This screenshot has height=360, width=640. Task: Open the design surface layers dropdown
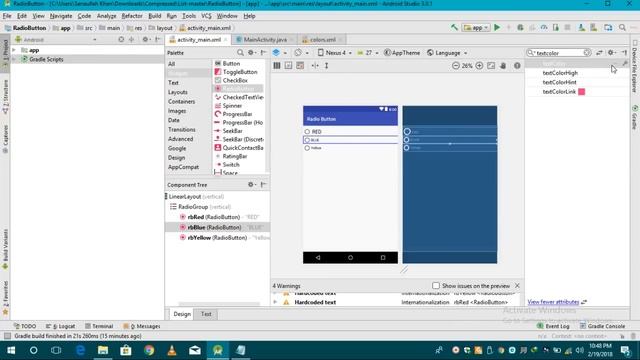pyautogui.click(x=280, y=53)
